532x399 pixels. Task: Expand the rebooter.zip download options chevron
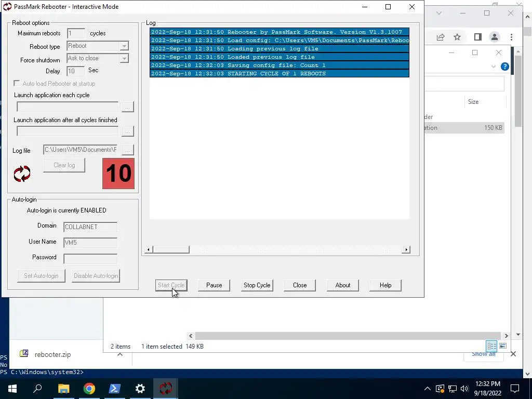point(120,354)
